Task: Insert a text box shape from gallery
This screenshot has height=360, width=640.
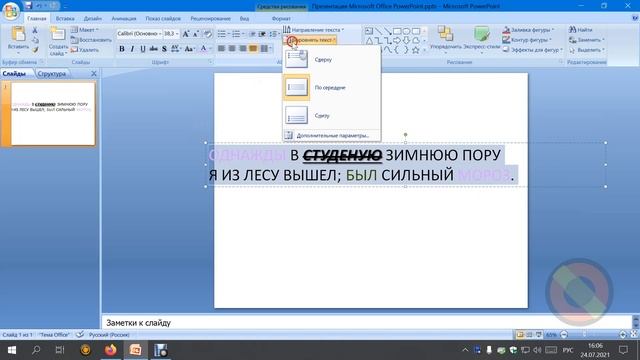Action: 369,31
